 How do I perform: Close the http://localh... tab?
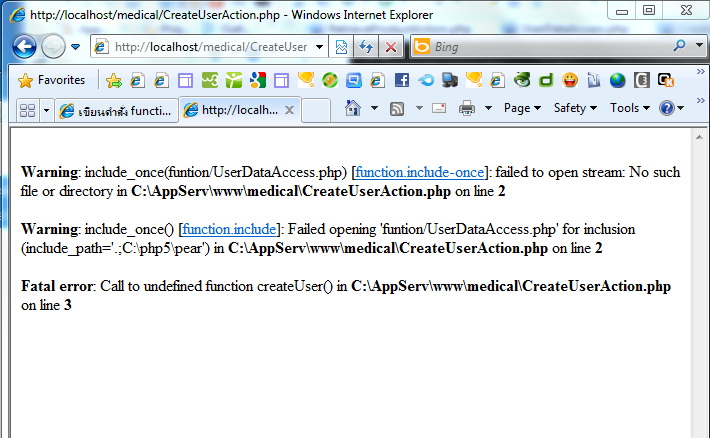tap(289, 110)
